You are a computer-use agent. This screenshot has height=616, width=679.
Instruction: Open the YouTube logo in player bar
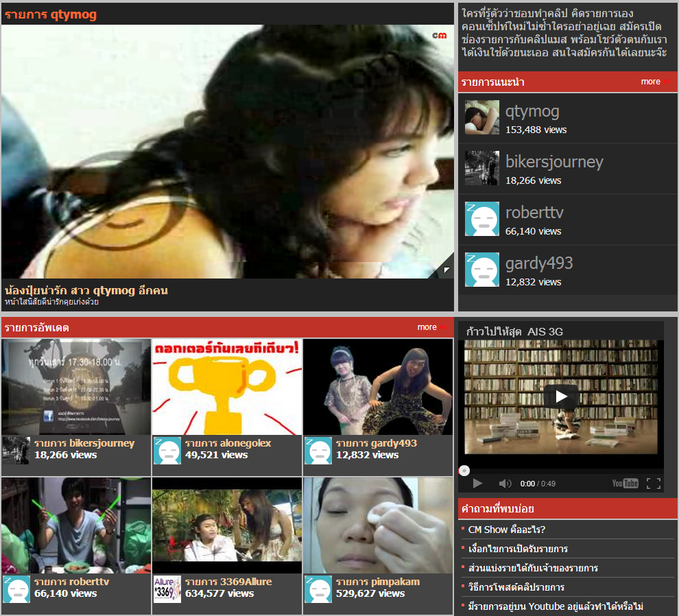[625, 484]
